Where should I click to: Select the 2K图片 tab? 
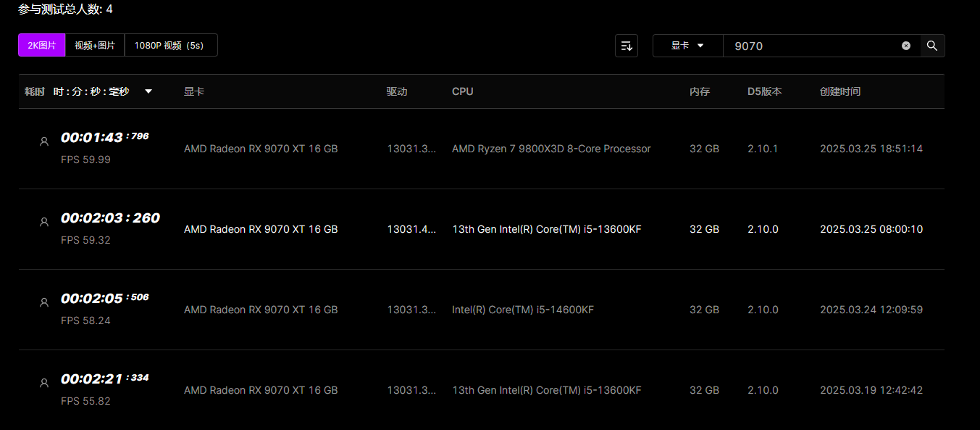[x=42, y=45]
